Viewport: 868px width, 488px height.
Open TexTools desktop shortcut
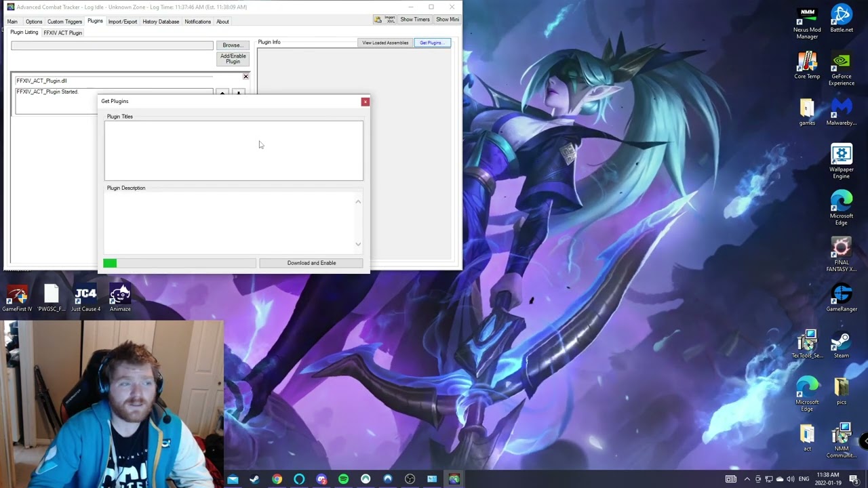807,344
